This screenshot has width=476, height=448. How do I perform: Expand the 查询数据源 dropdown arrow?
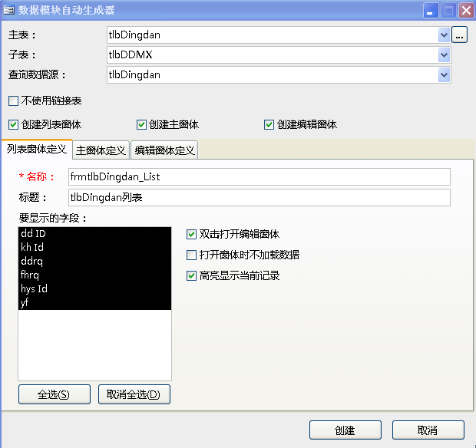(444, 75)
